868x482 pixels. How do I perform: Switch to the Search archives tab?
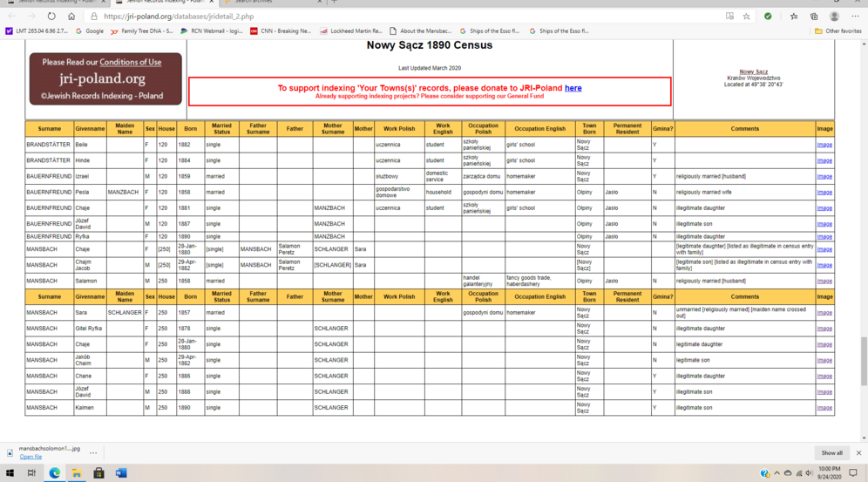click(271, 2)
